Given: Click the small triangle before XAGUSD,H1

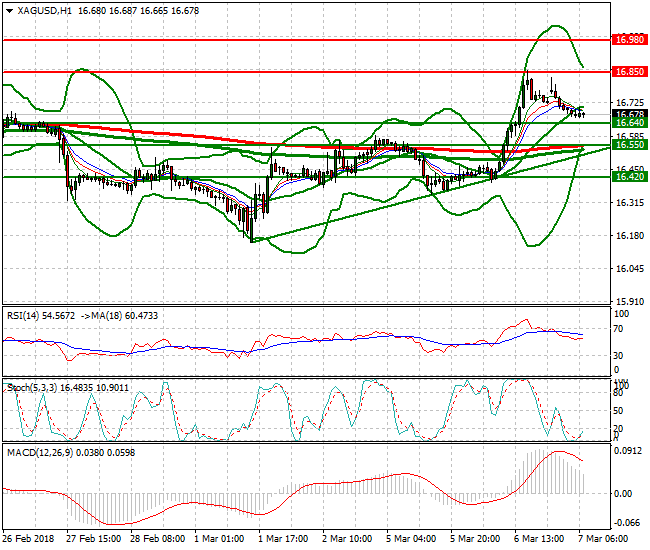Looking at the screenshot, I should coord(9,10).
